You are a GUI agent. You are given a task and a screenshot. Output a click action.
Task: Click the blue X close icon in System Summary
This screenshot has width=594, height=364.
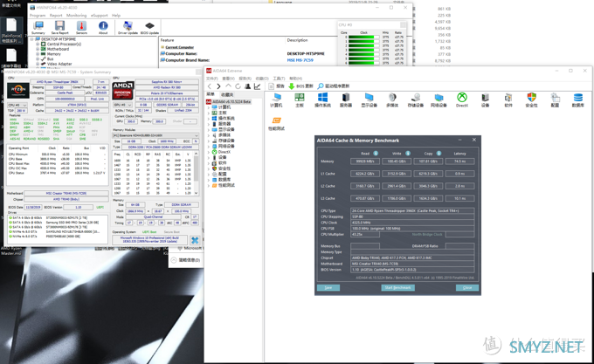point(195,240)
